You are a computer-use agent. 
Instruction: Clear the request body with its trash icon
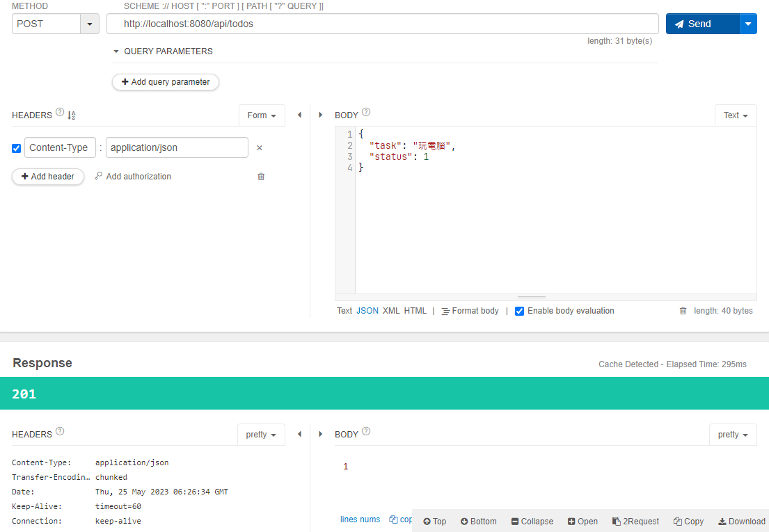coord(683,311)
